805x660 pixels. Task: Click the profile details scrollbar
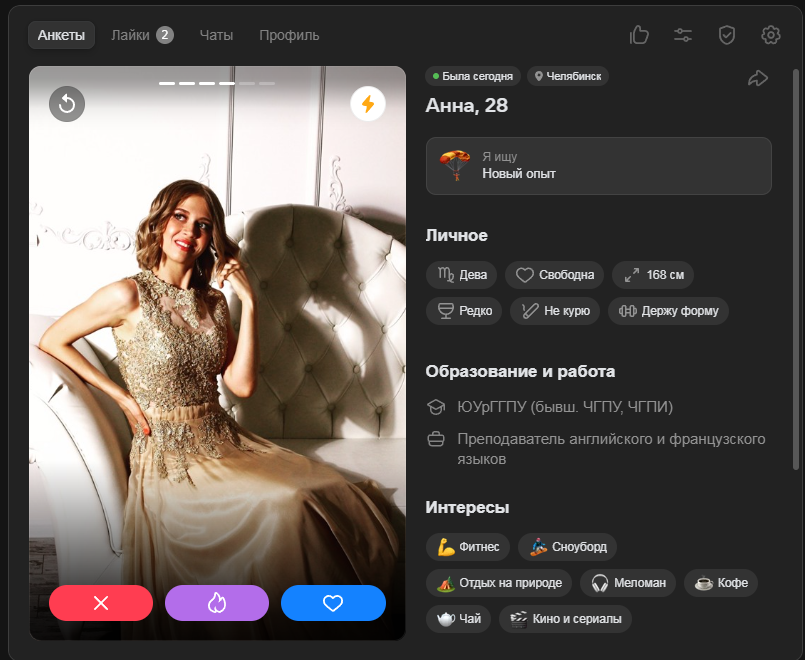coord(796,269)
